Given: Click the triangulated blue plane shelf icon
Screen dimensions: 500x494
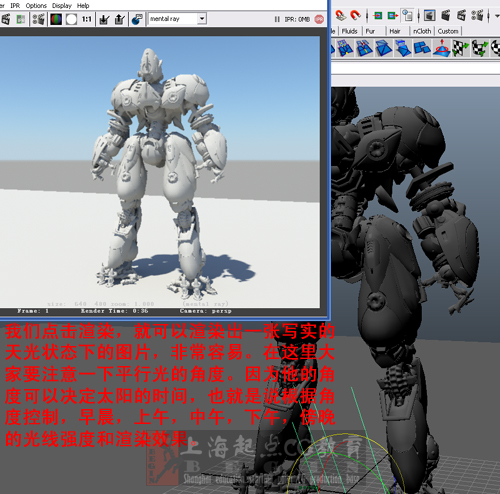Looking at the screenshot, I should point(383,48).
